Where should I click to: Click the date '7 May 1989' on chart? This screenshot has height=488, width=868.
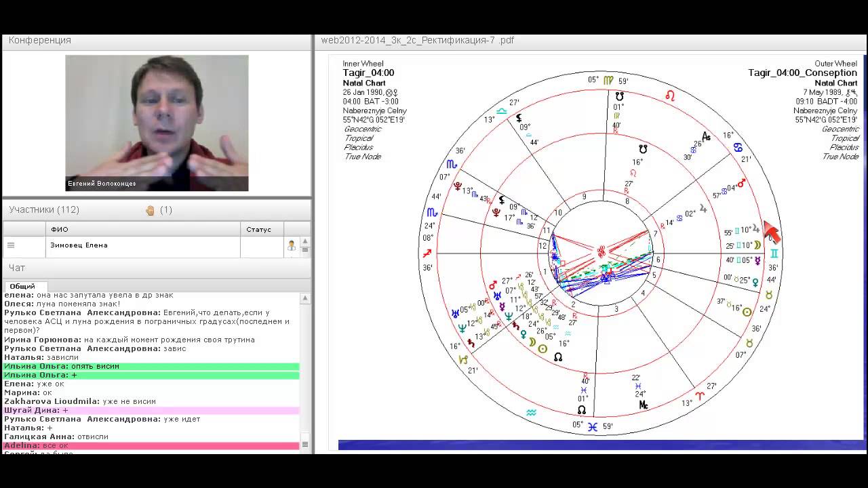pos(823,92)
